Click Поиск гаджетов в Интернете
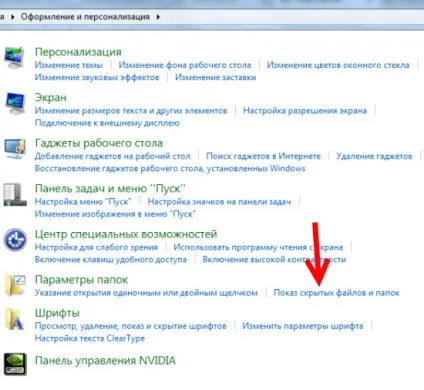 pos(263,156)
